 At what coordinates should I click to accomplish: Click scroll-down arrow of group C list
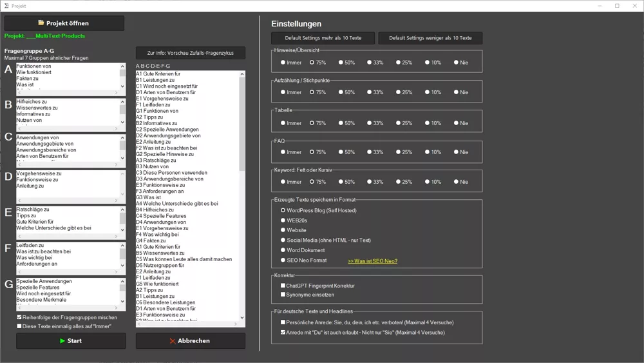point(122,158)
